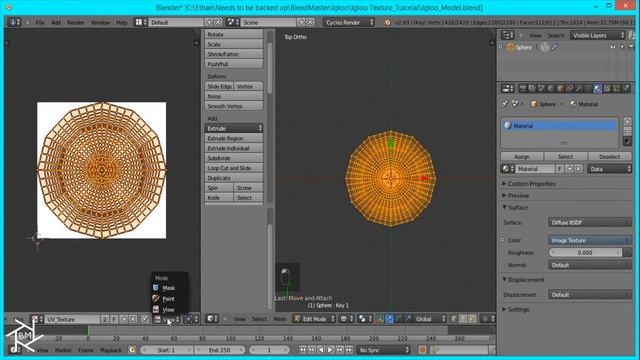
Task: Click the Subdivide button
Action: 233,158
